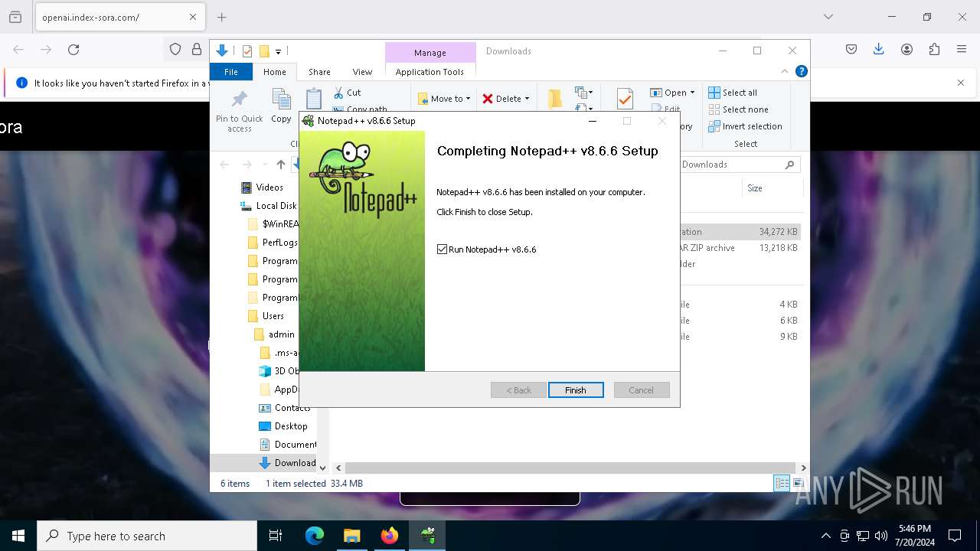This screenshot has height=551, width=980.
Task: Switch to large icons view in status bar
Action: (x=798, y=483)
